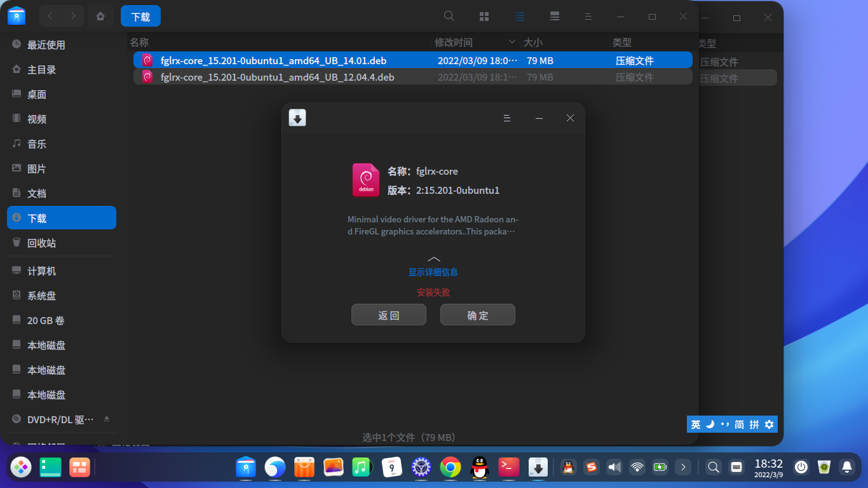Open the installer dialog hamburger menu
This screenshot has width=868, height=488.
(x=506, y=118)
